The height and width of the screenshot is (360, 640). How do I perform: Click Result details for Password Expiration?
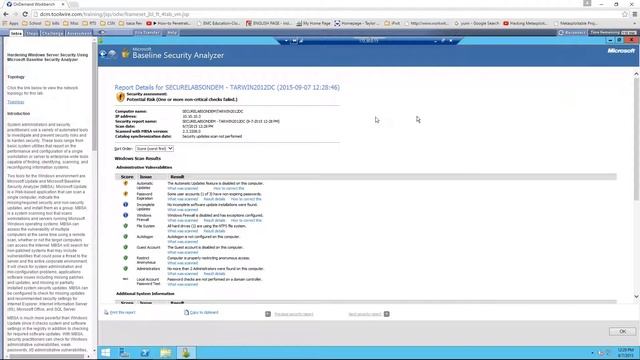coord(214,199)
